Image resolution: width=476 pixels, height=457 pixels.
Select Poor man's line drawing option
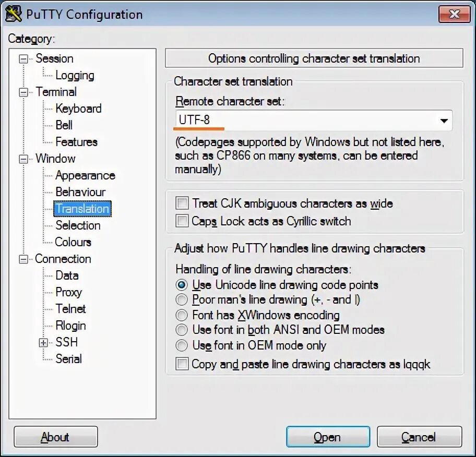(182, 299)
